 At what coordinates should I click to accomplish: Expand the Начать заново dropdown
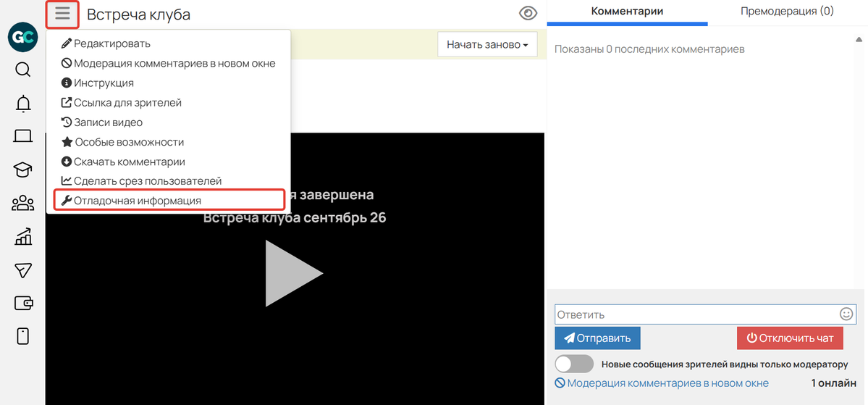point(487,44)
